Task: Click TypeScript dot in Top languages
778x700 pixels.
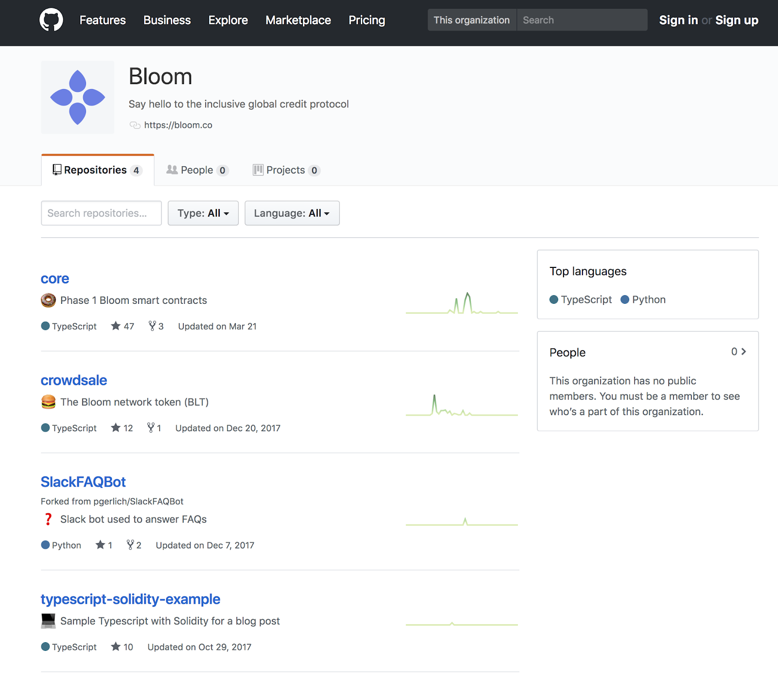Action: [554, 299]
